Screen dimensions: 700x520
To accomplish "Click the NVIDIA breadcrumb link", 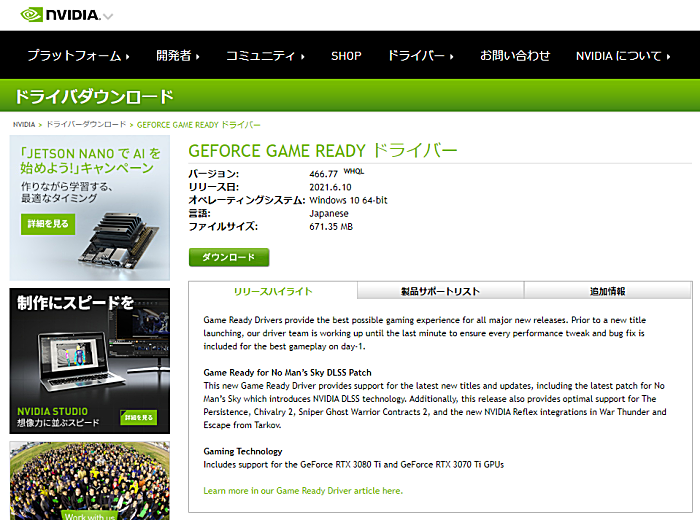I will 24,125.
